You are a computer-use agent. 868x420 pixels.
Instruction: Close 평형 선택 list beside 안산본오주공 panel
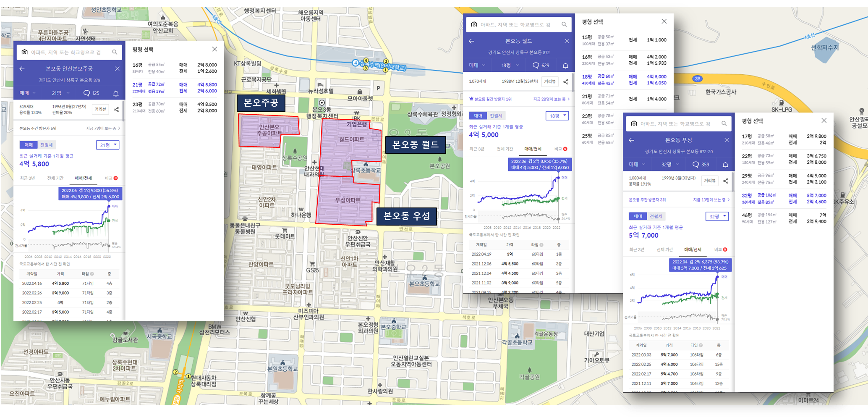point(214,49)
